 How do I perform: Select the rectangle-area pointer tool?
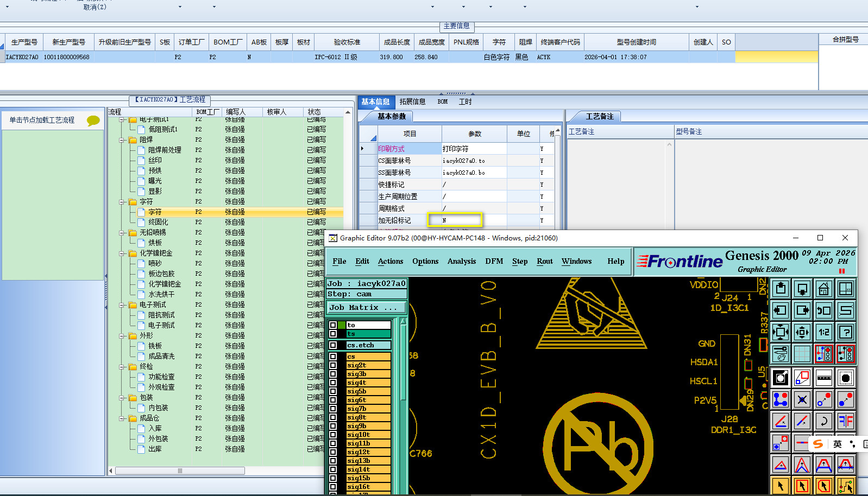pyautogui.click(x=802, y=486)
